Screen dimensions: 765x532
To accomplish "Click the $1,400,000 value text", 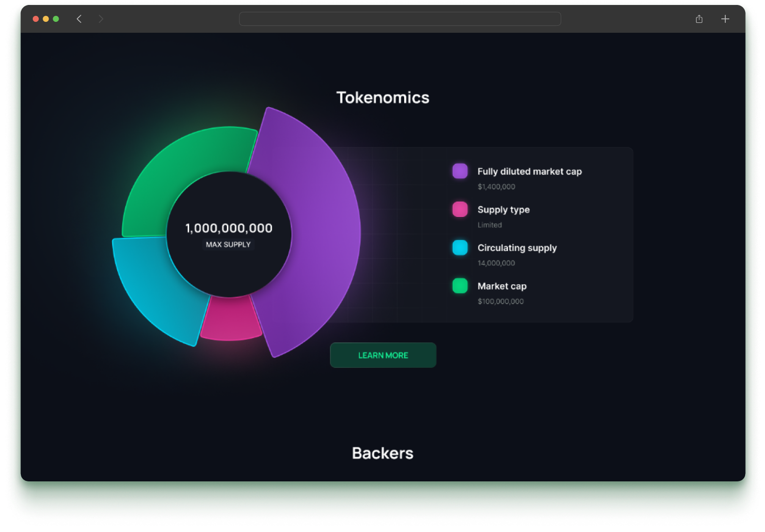I will pos(496,187).
